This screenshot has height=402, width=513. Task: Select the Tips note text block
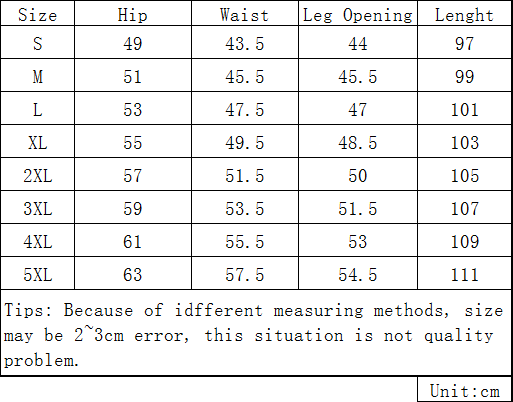(253, 335)
